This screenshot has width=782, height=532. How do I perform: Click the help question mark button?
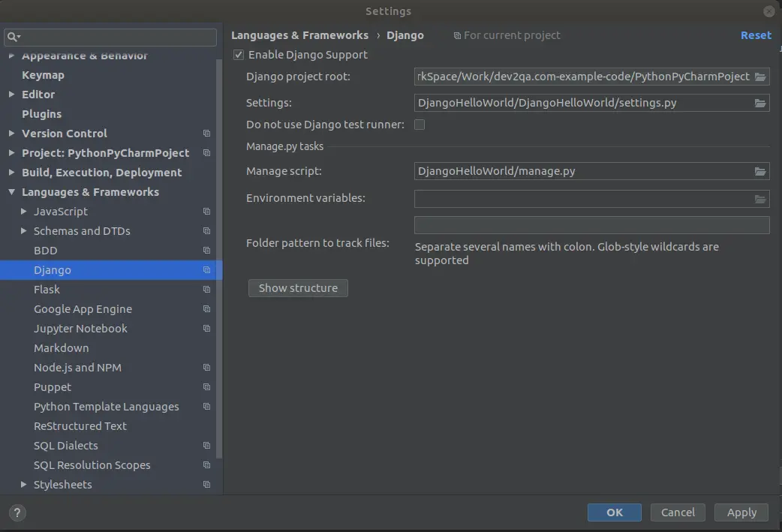17,512
